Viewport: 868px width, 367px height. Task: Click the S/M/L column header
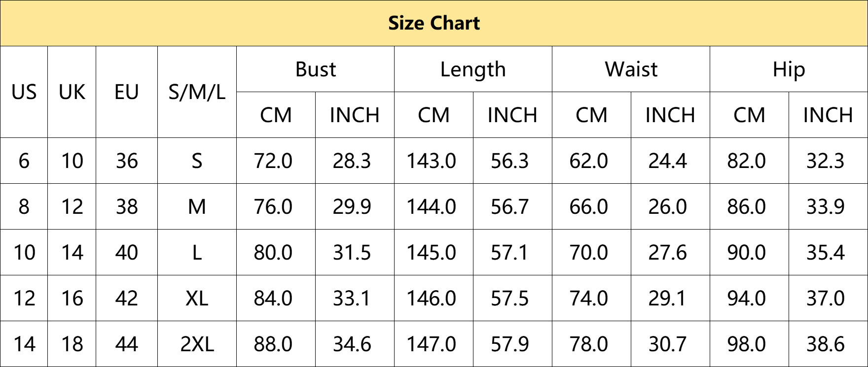197,92
